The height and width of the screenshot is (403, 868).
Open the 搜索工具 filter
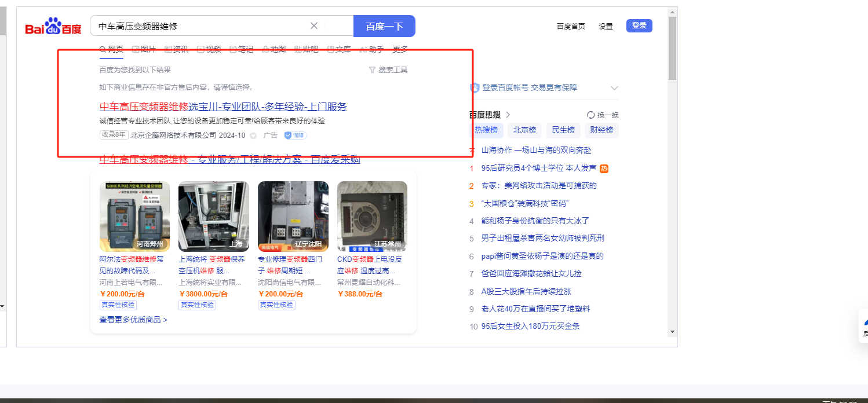point(388,70)
